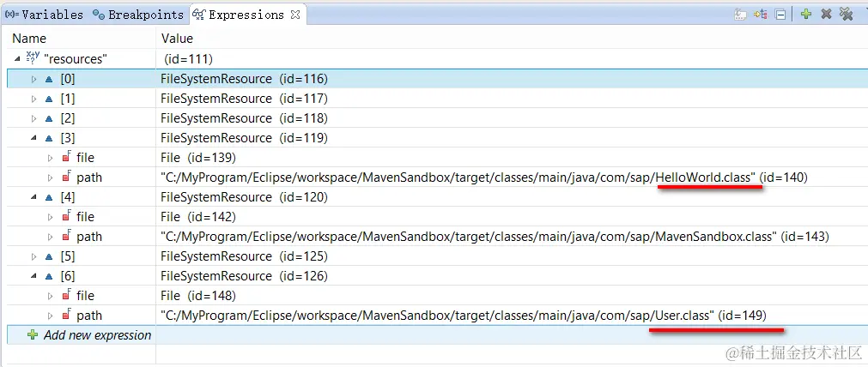Click the Collapse All toolbar icon
868x367 pixels.
780,15
